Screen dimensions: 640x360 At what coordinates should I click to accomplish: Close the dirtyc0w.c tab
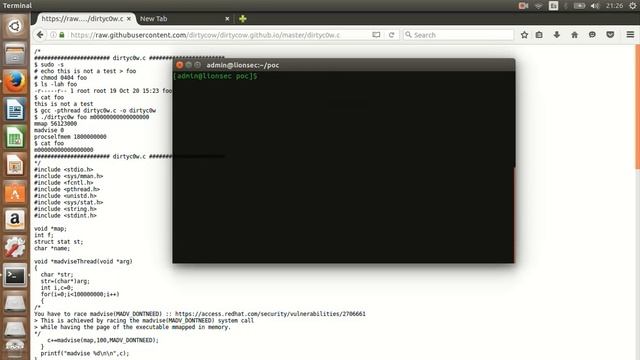[129, 19]
